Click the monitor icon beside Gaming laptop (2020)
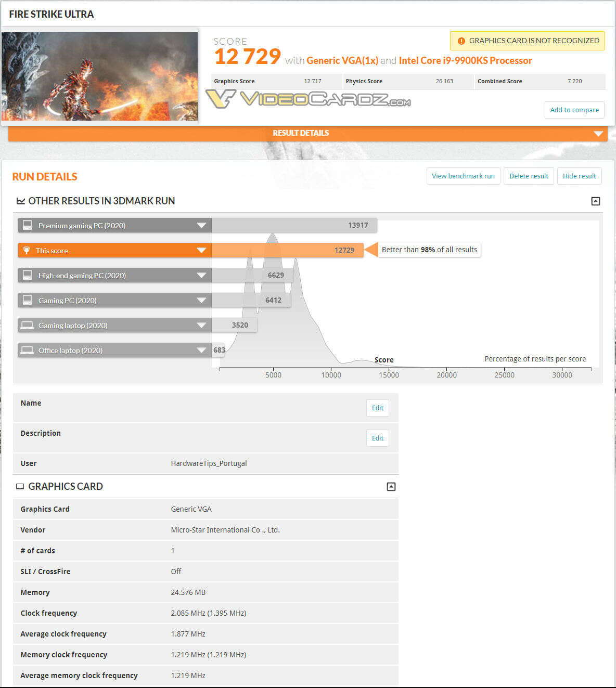This screenshot has width=616, height=688. point(27,325)
